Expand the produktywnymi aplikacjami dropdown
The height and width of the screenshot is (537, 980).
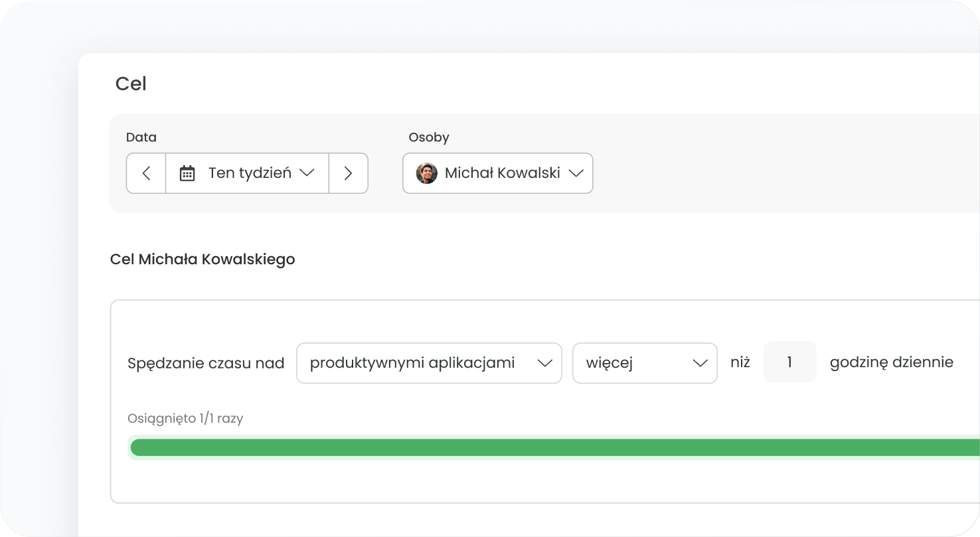coord(412,363)
